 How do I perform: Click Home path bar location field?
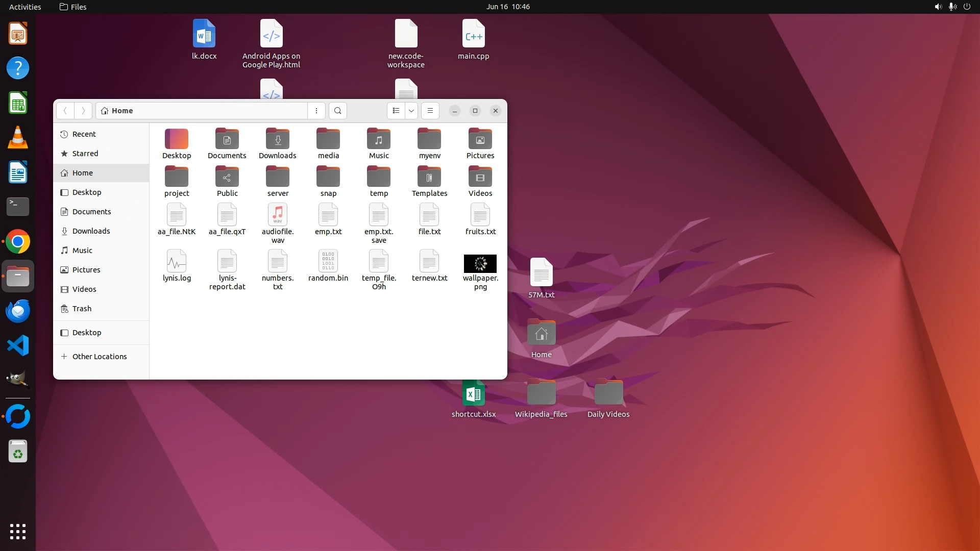pyautogui.click(x=204, y=111)
